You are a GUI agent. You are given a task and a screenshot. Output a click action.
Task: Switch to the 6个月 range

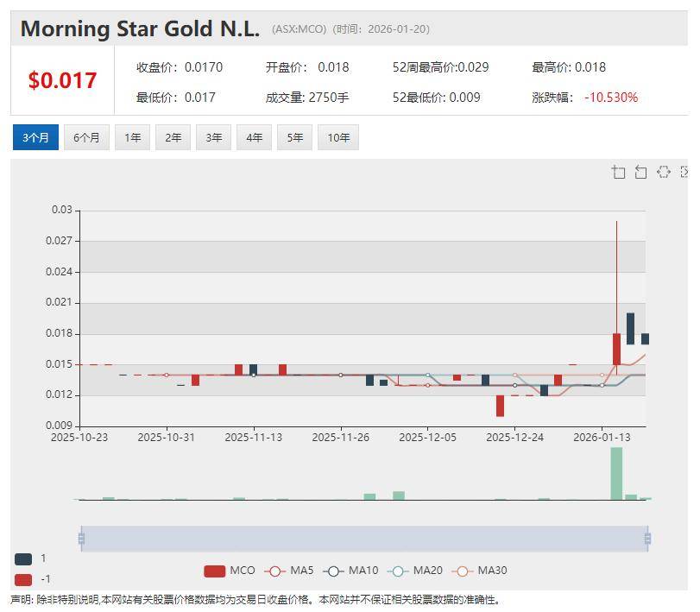(x=86, y=137)
